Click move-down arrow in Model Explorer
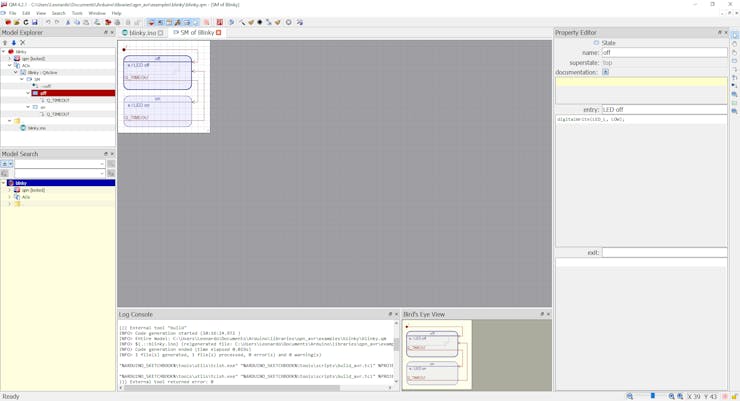 point(13,42)
